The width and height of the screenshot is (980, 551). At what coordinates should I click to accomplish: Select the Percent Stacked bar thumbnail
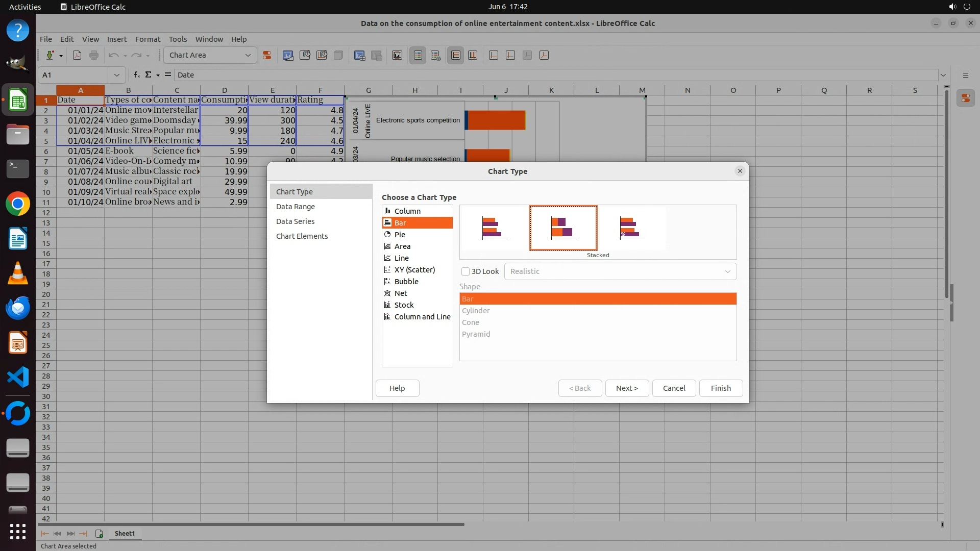(631, 228)
